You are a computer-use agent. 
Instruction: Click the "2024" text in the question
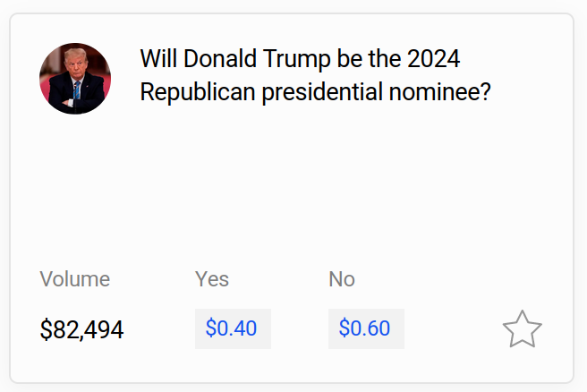[x=433, y=60]
